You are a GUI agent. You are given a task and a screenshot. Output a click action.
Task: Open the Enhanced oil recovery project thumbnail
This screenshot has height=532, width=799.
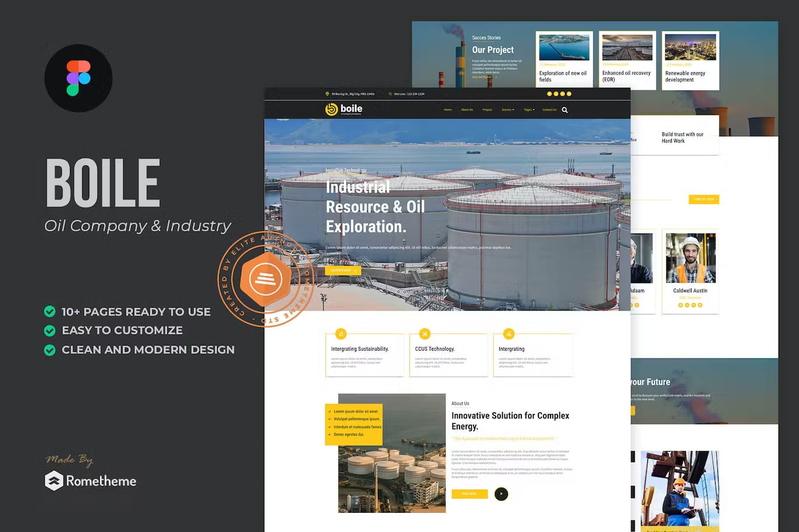point(627,48)
